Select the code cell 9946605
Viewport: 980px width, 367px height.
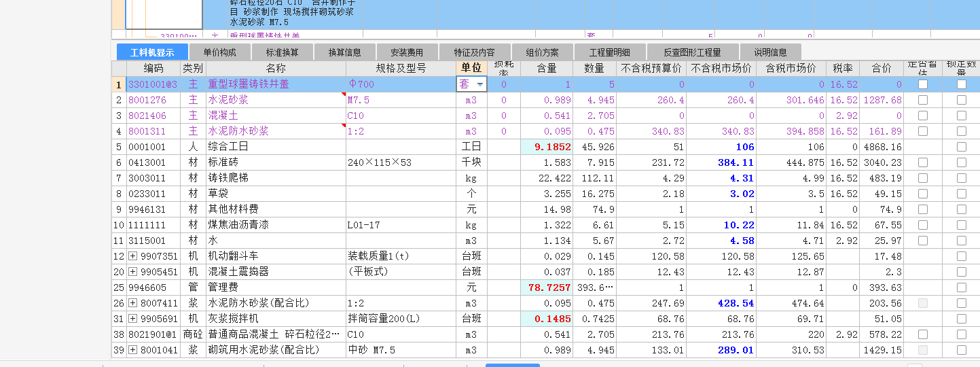[153, 287]
